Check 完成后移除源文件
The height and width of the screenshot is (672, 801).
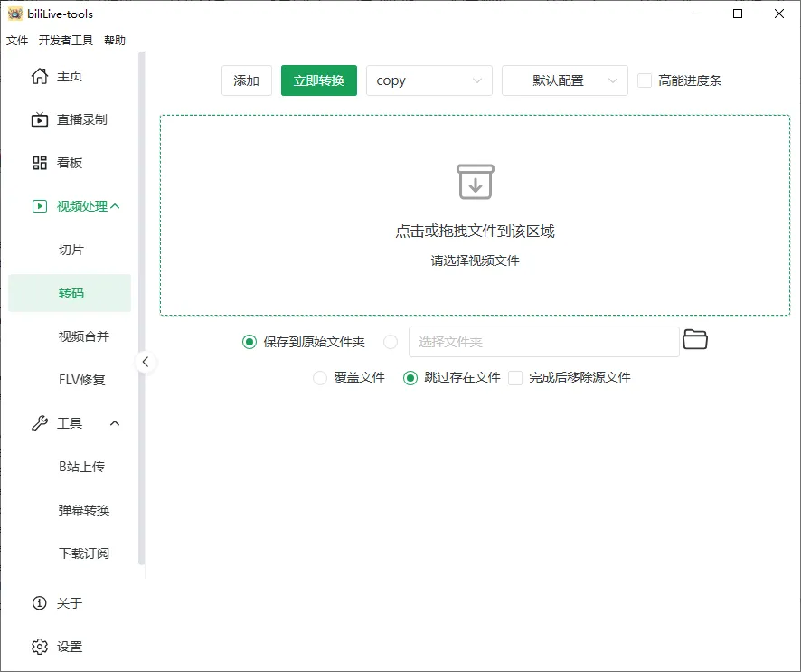coord(515,377)
